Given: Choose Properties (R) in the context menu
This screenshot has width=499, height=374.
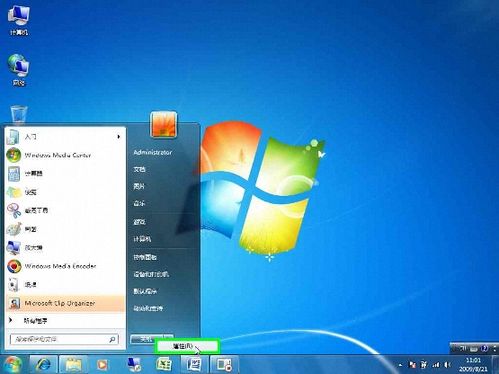Looking at the screenshot, I should click(187, 346).
